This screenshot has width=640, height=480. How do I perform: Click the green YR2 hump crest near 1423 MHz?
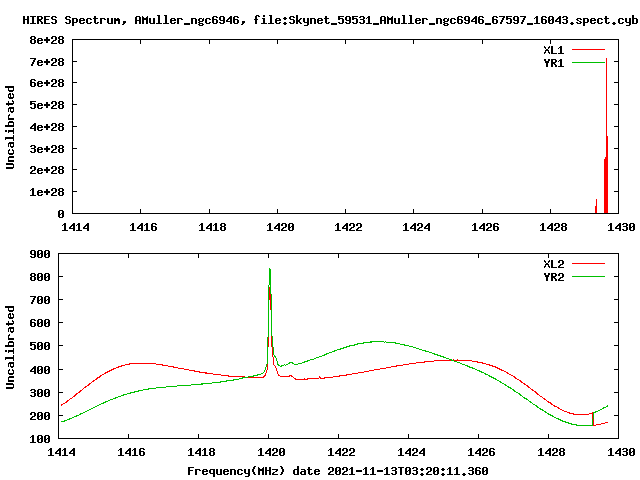click(x=378, y=341)
